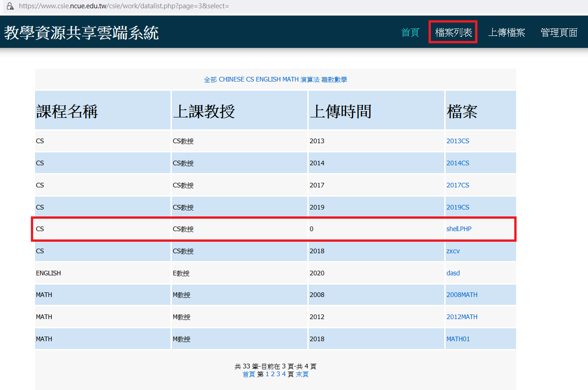Viewport: 588px width, 390px height.
Task: Click the "共 33 筆-目前在 3 頁-共 4 頁" summary text
Action: click(276, 367)
